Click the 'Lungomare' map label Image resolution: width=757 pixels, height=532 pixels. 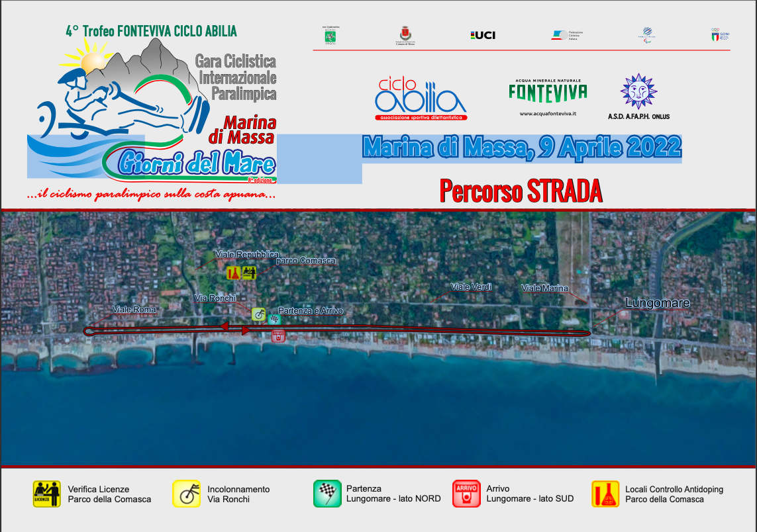(658, 303)
